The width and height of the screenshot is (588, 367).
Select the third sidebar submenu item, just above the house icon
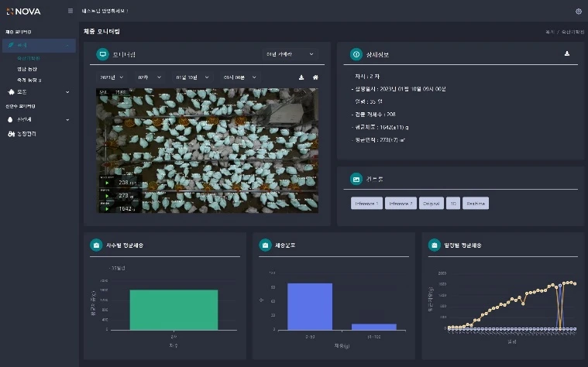pos(29,80)
